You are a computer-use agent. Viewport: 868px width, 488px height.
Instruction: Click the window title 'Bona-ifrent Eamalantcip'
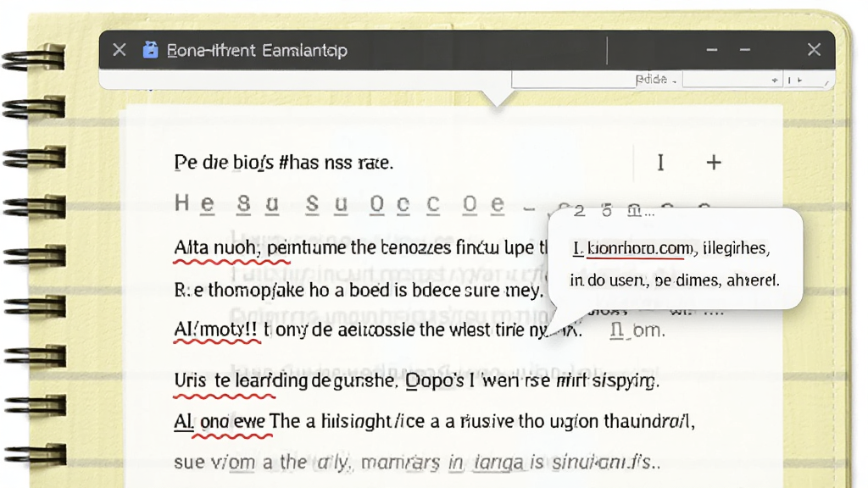(x=257, y=50)
